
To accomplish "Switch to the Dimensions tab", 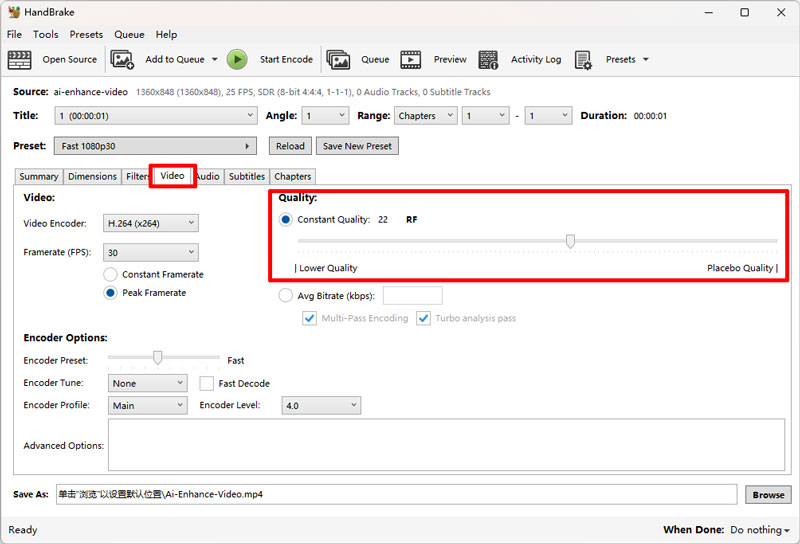I will click(92, 176).
